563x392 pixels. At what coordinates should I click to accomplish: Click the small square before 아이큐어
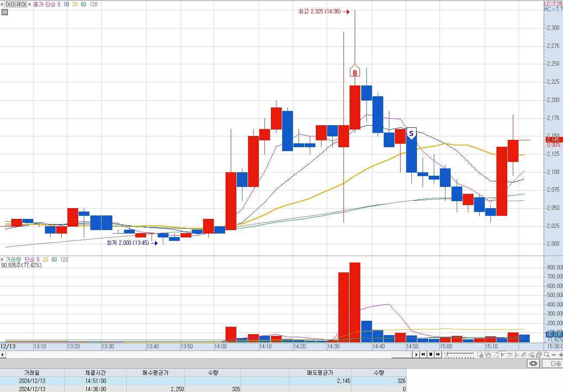pyautogui.click(x=3, y=4)
